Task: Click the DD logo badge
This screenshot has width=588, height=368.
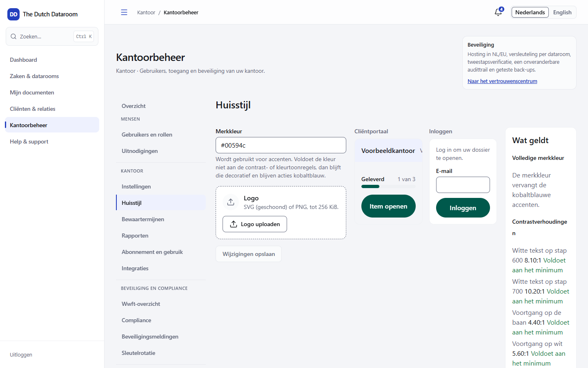Action: point(13,14)
